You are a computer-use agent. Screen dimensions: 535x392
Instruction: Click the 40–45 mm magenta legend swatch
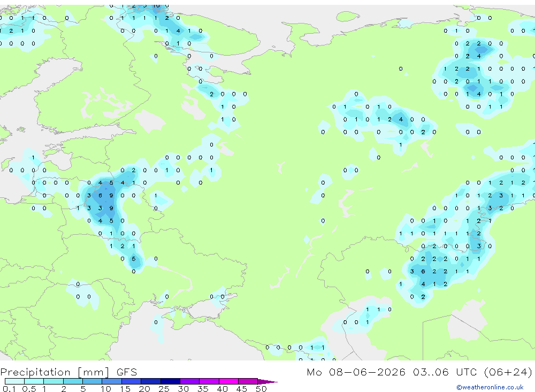tap(228, 381)
